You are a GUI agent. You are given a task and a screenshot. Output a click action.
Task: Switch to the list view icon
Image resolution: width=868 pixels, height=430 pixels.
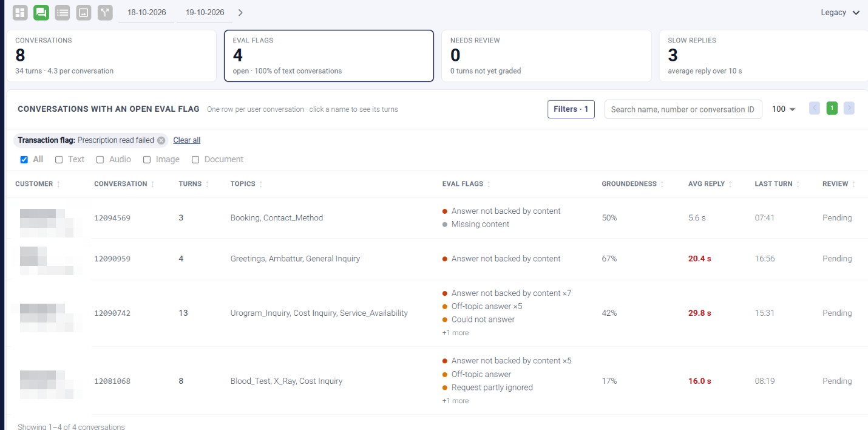63,12
